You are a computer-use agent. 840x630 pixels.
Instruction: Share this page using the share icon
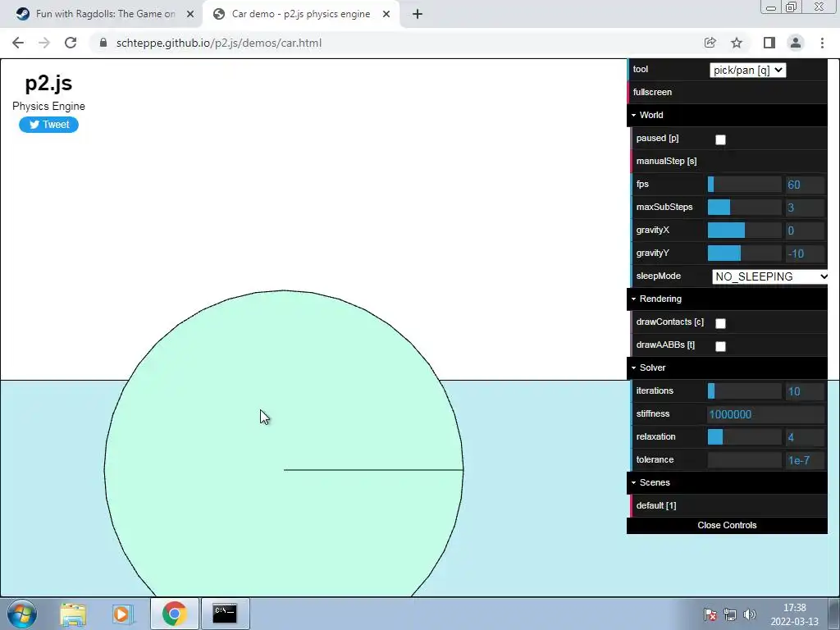[x=710, y=43]
